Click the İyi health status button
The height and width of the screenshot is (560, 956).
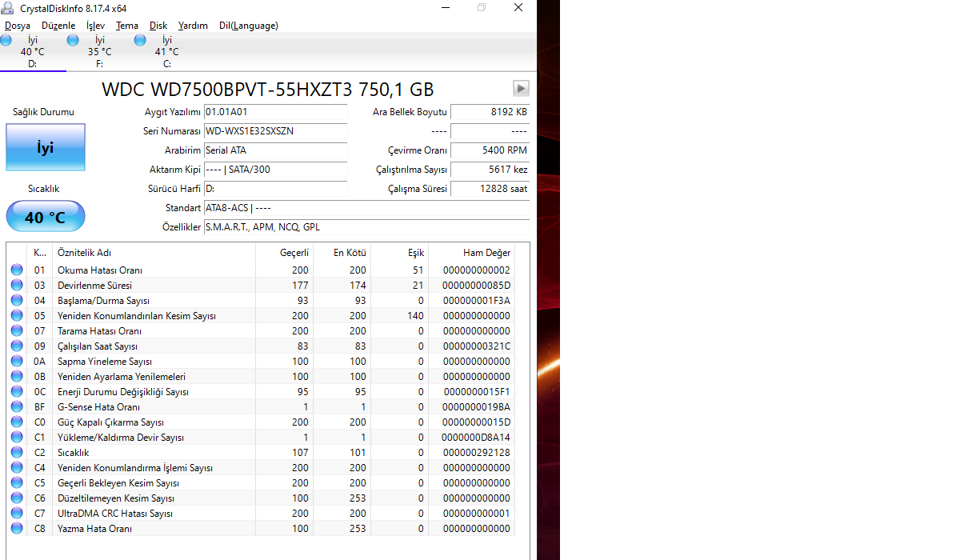[x=46, y=147]
